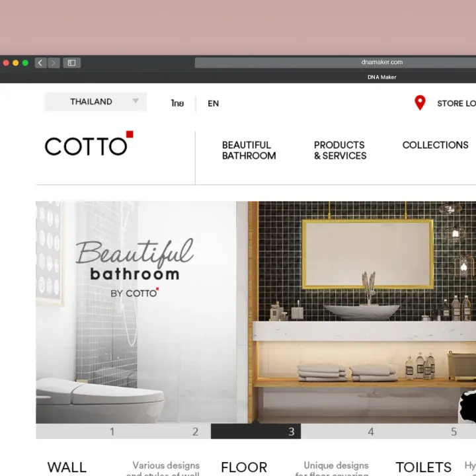Select active slide 3 indicator

(x=256, y=431)
